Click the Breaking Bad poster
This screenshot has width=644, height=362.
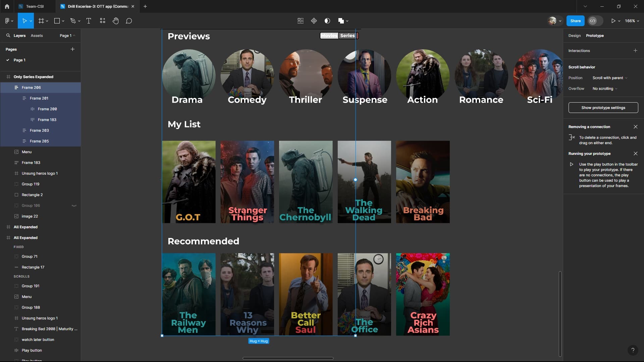pos(423,182)
